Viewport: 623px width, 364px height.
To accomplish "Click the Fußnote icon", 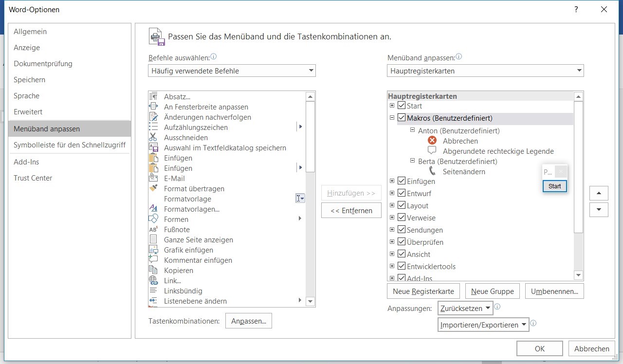I will click(153, 229).
